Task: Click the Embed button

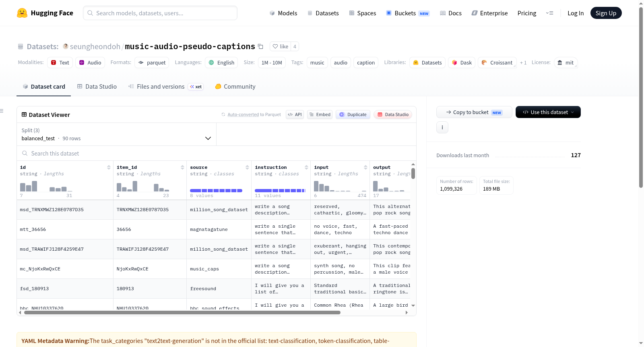Action: tap(320, 114)
